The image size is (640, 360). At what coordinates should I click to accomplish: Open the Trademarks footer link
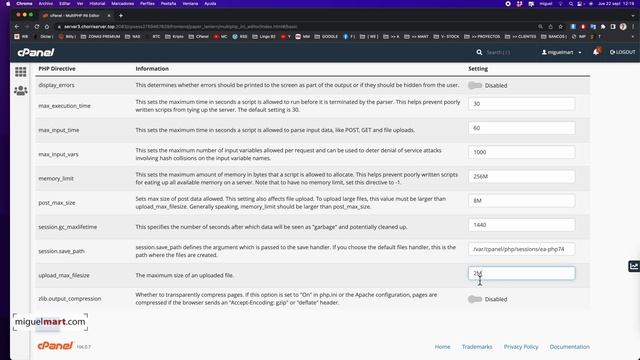477,347
